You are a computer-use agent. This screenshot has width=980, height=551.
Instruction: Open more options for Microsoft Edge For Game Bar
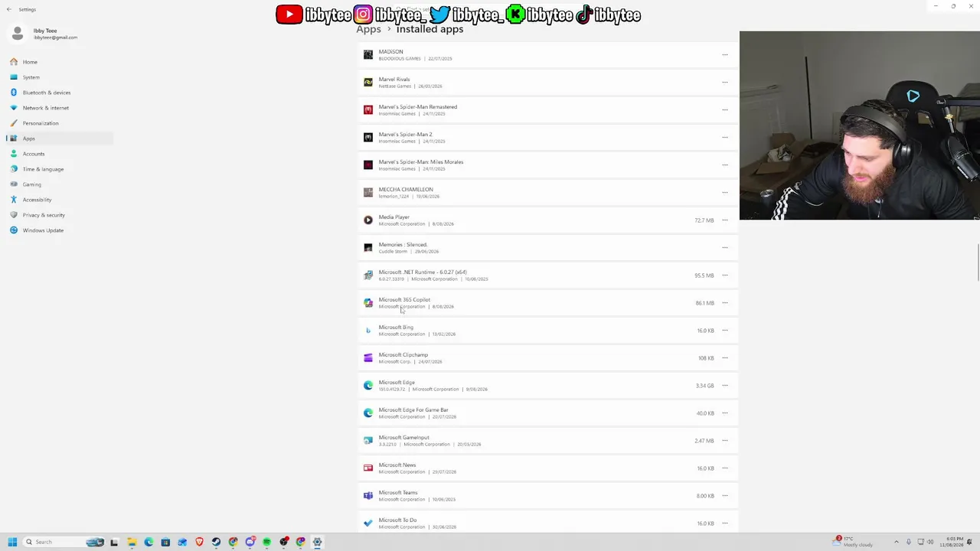[725, 413]
